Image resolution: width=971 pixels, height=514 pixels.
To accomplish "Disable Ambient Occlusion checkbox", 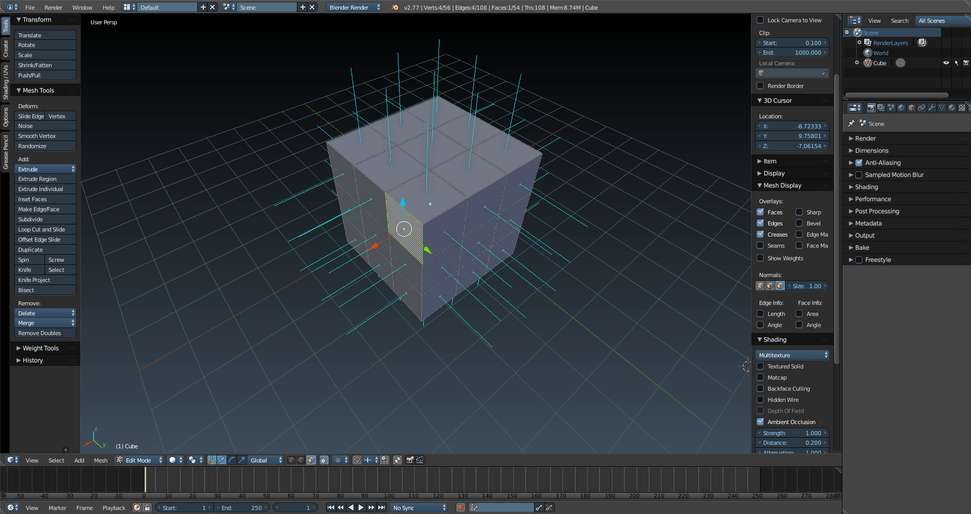I will 761,422.
